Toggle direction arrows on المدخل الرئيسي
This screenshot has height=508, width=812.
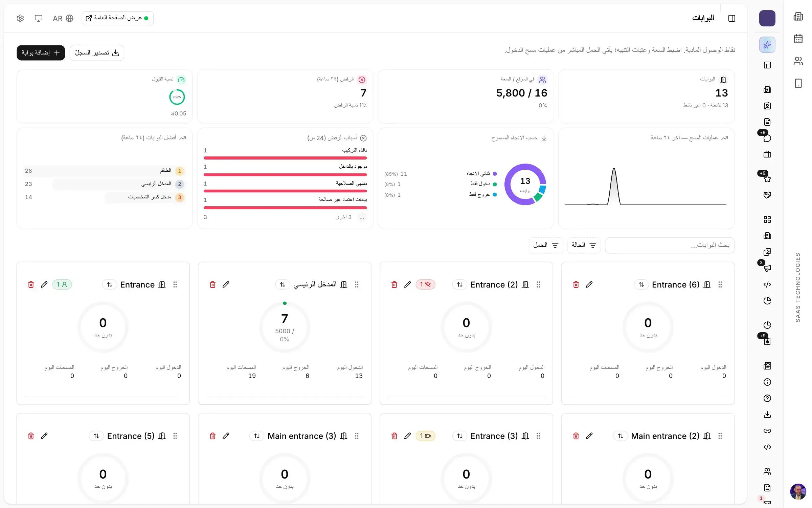coord(283,284)
